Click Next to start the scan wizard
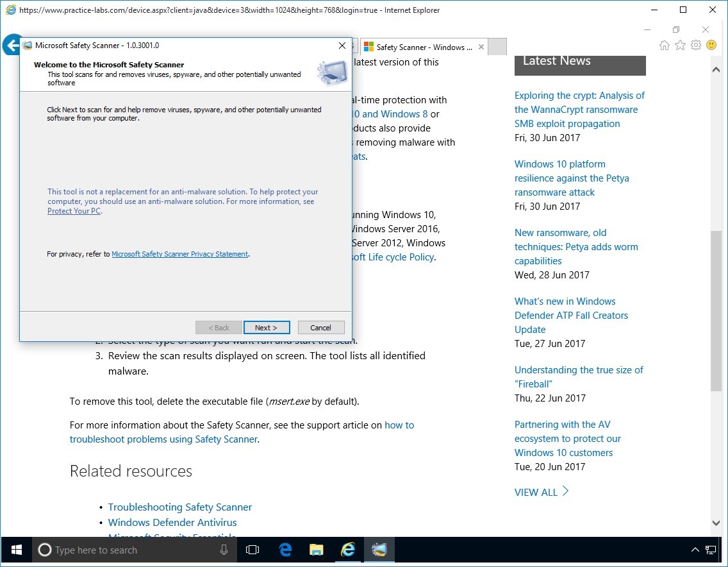The height and width of the screenshot is (567, 728). pyautogui.click(x=267, y=328)
